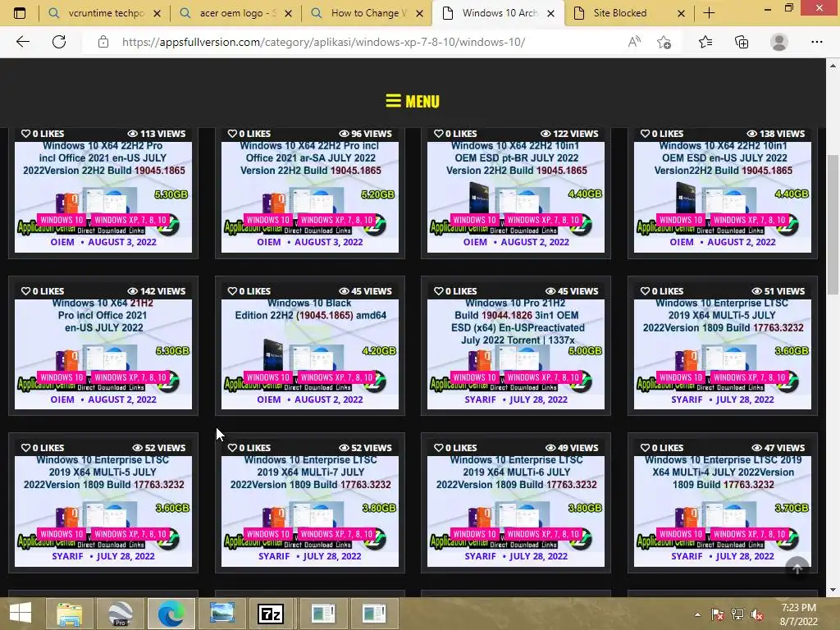Open the Office 2021 ar-SA post title
840x630 pixels.
[x=310, y=158]
